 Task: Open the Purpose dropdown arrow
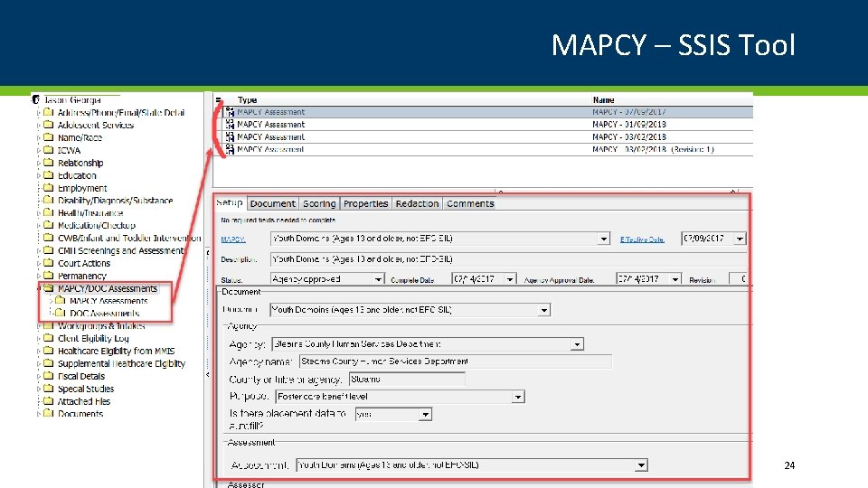517,397
